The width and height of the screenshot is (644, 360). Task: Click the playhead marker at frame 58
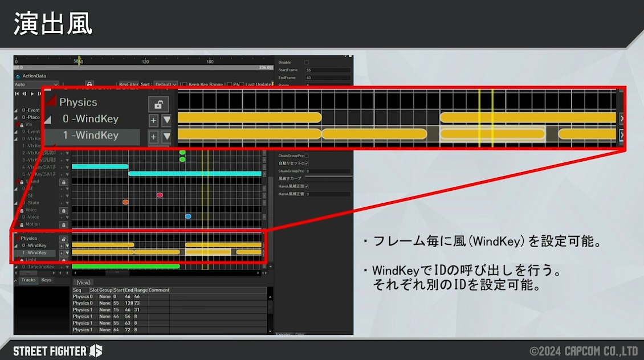tap(79, 61)
